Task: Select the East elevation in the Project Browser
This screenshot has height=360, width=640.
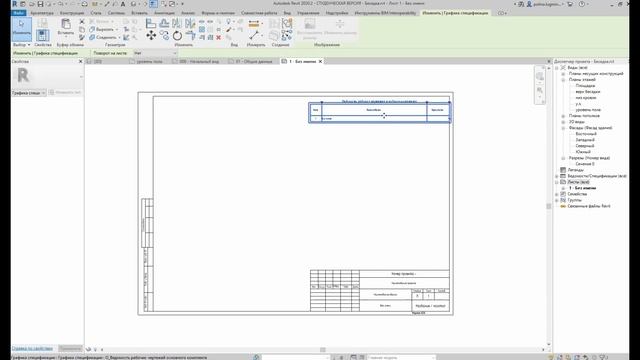Action: tap(586, 134)
